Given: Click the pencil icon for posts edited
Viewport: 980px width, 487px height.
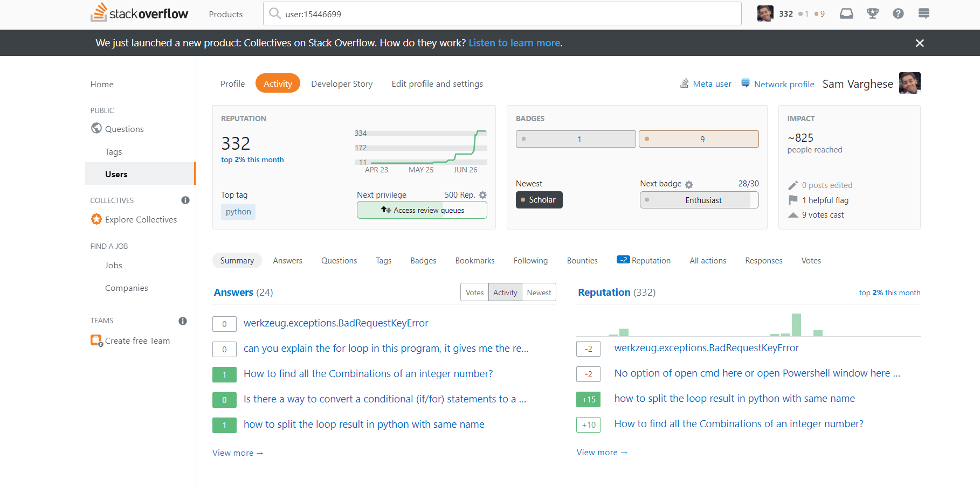Looking at the screenshot, I should 793,185.
